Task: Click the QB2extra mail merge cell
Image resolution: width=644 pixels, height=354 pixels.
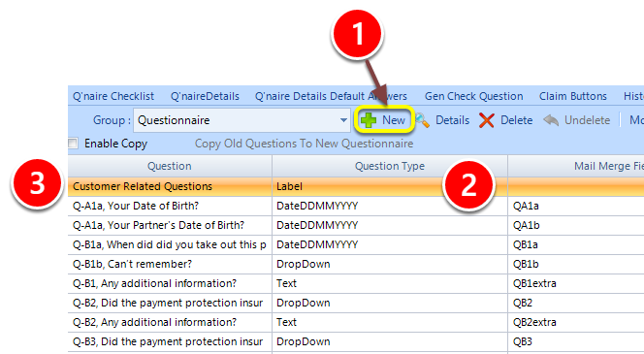Action: click(x=576, y=322)
